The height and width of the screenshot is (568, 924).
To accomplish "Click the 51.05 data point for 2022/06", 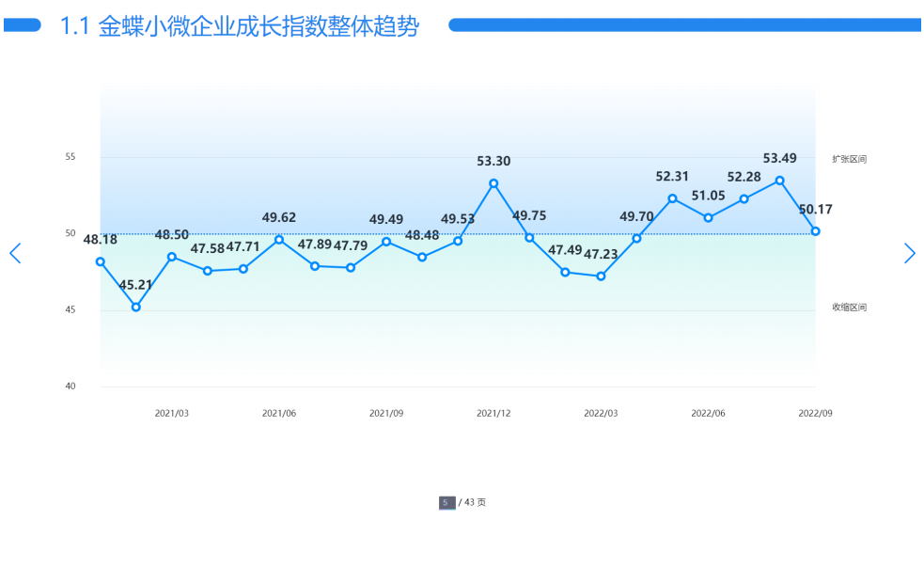I will coord(709,217).
